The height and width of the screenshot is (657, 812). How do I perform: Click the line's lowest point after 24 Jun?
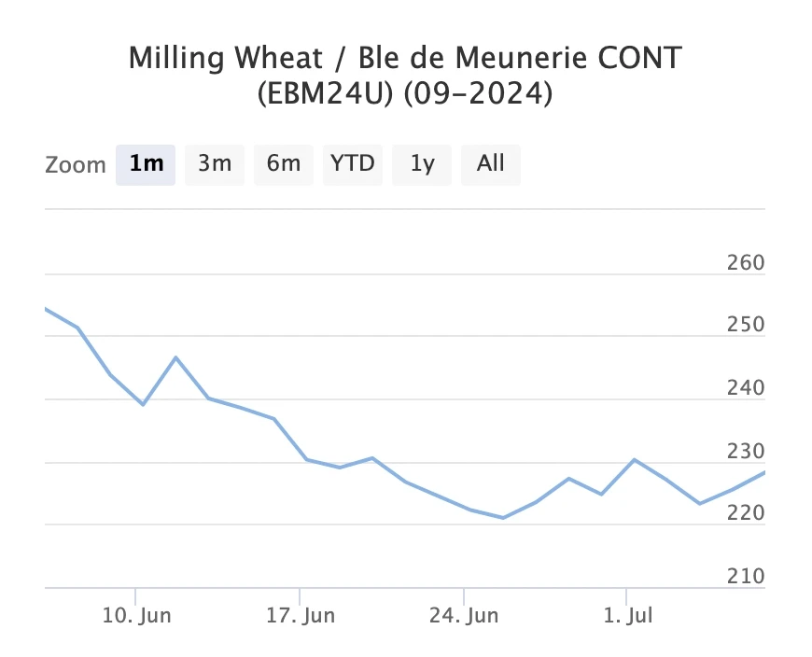pyautogui.click(x=503, y=518)
